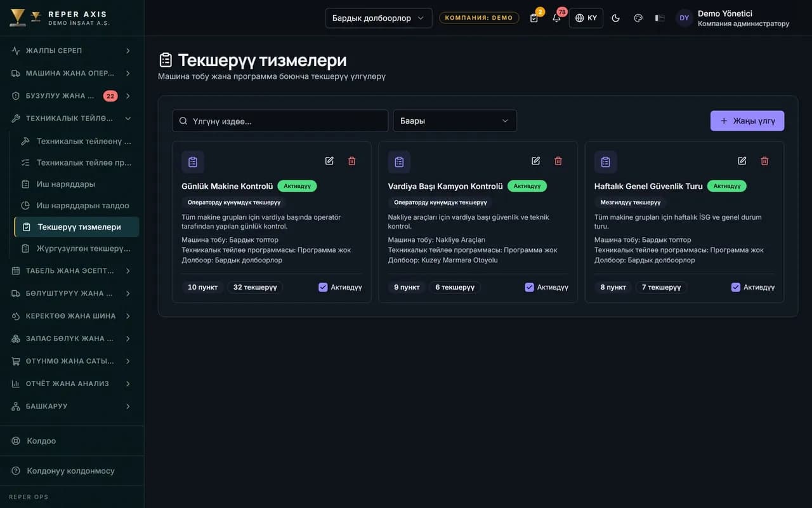Viewport: 812px width, 508px height.
Task: Expand the БАШКАРУУ section
Action: pyautogui.click(x=72, y=406)
